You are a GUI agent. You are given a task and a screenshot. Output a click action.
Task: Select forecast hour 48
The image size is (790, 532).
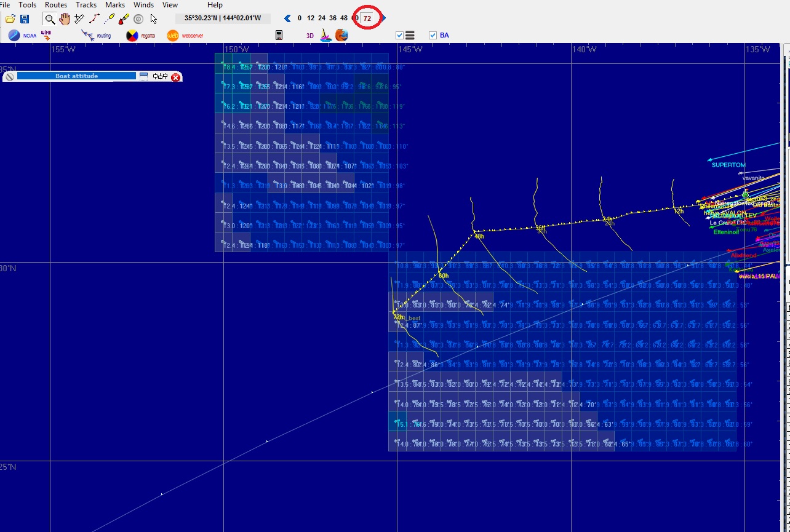[x=344, y=18]
